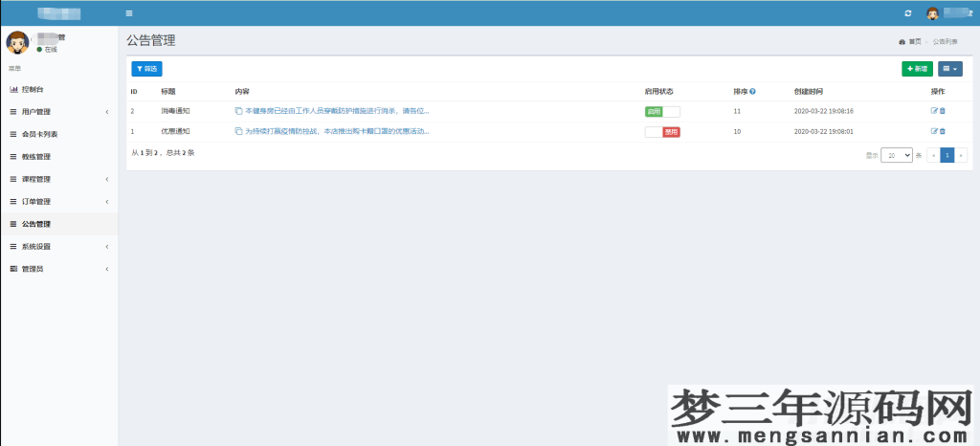Copy content icon in 优惠通知 row
Viewport: 980px width, 446px height.
click(238, 132)
